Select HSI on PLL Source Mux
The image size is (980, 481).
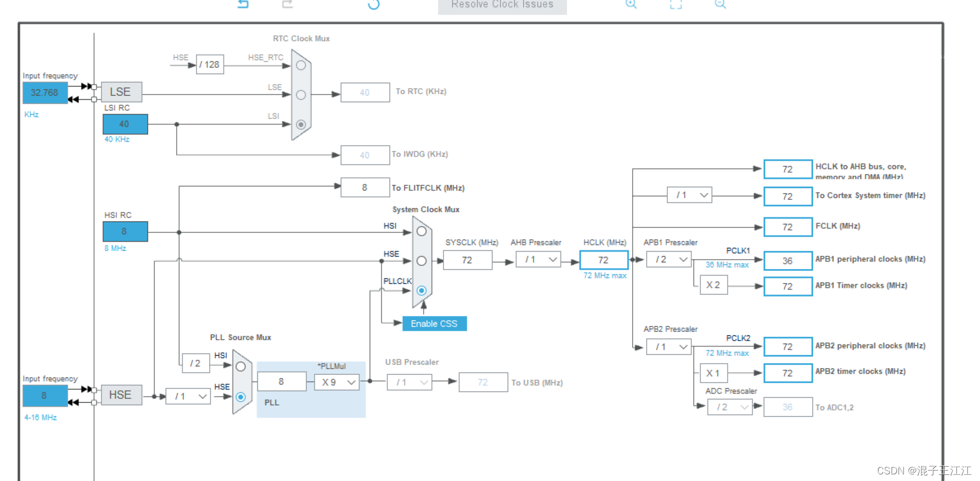pos(241,367)
